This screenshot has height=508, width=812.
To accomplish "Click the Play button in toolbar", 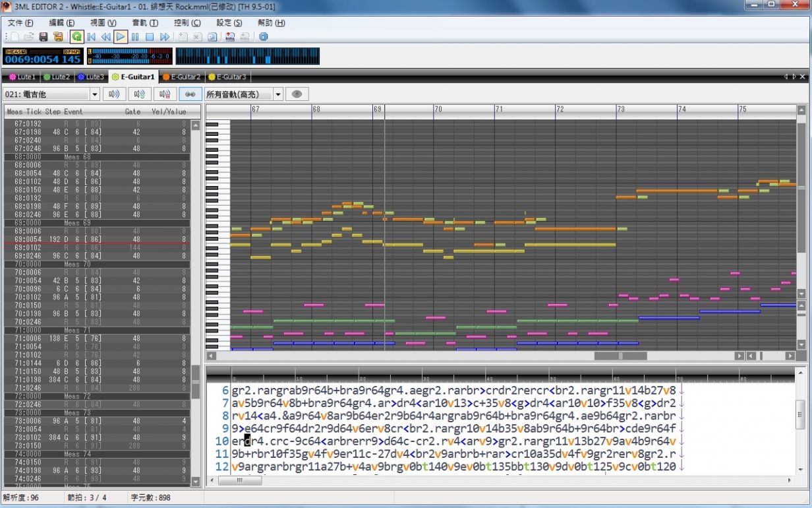I will [121, 37].
